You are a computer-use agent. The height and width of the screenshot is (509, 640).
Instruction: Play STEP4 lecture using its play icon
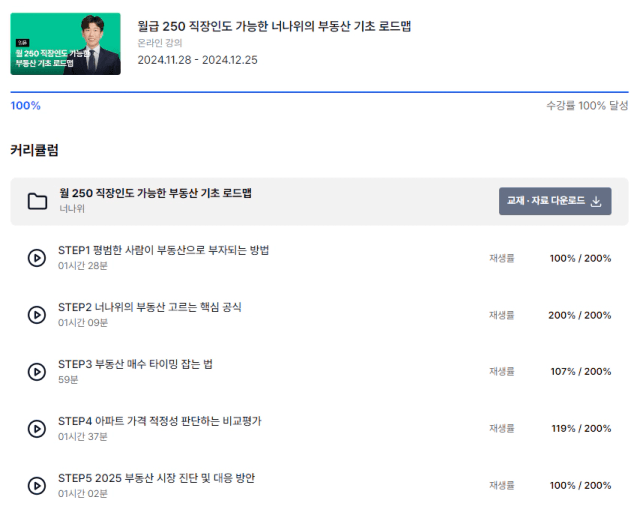pyautogui.click(x=37, y=429)
